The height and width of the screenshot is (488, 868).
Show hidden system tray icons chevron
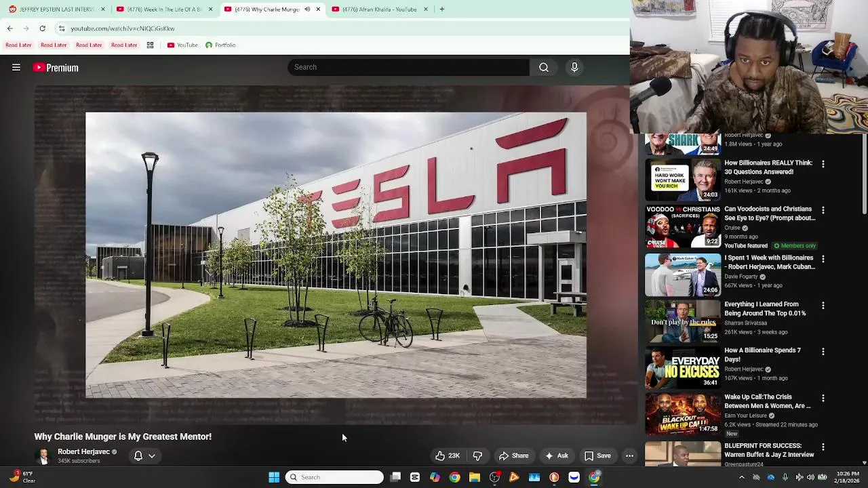coord(741,477)
